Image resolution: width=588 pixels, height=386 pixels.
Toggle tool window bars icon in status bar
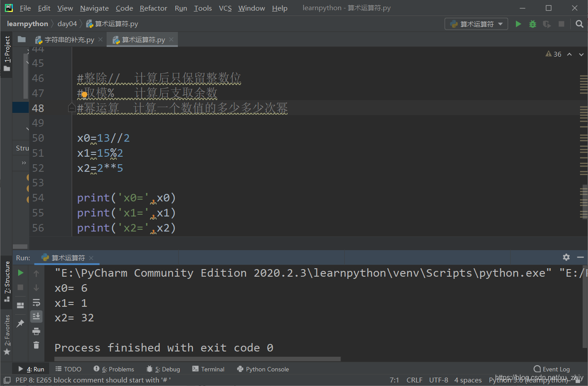pos(6,380)
